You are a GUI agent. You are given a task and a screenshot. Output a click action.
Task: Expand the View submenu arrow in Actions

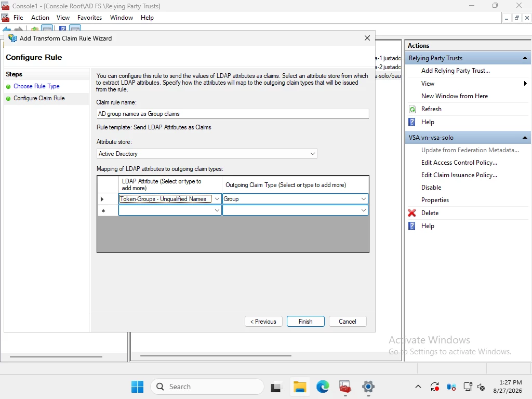point(525,84)
